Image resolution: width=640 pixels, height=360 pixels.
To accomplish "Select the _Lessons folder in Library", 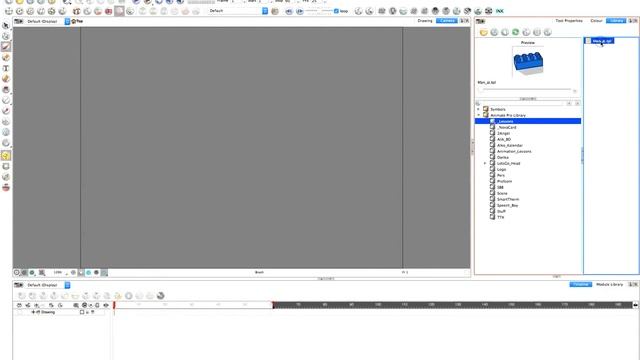I will [528, 121].
